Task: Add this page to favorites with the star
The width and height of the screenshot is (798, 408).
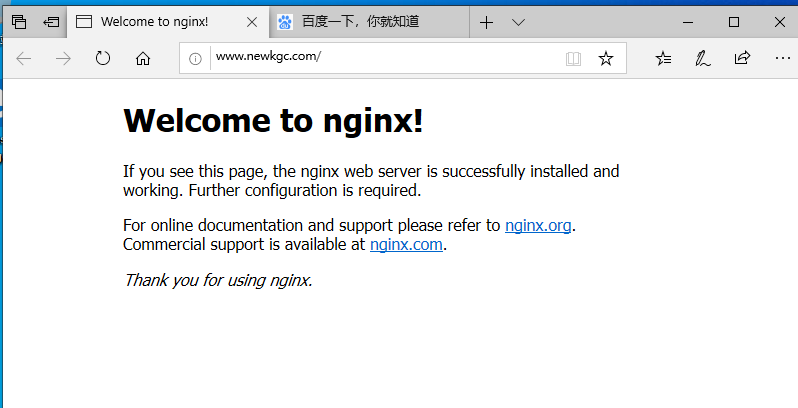Action: click(606, 59)
